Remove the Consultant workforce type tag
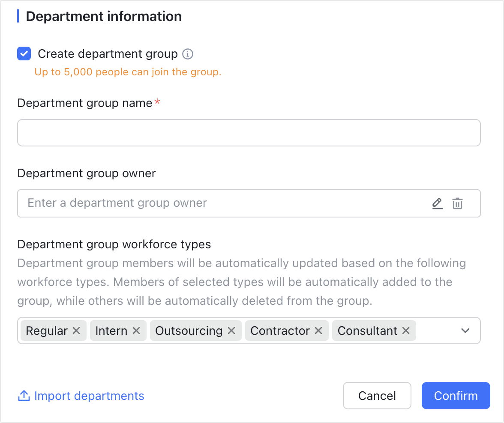Image resolution: width=504 pixels, height=423 pixels. click(405, 331)
